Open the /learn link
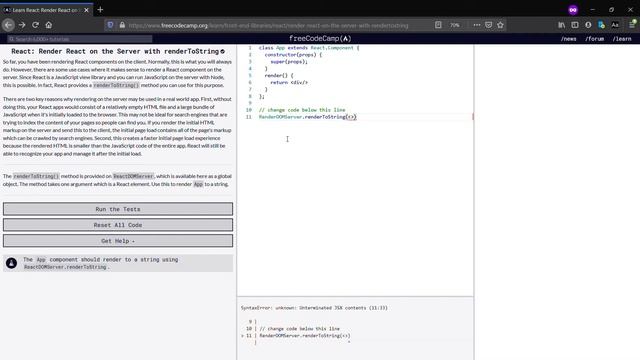 coord(622,39)
